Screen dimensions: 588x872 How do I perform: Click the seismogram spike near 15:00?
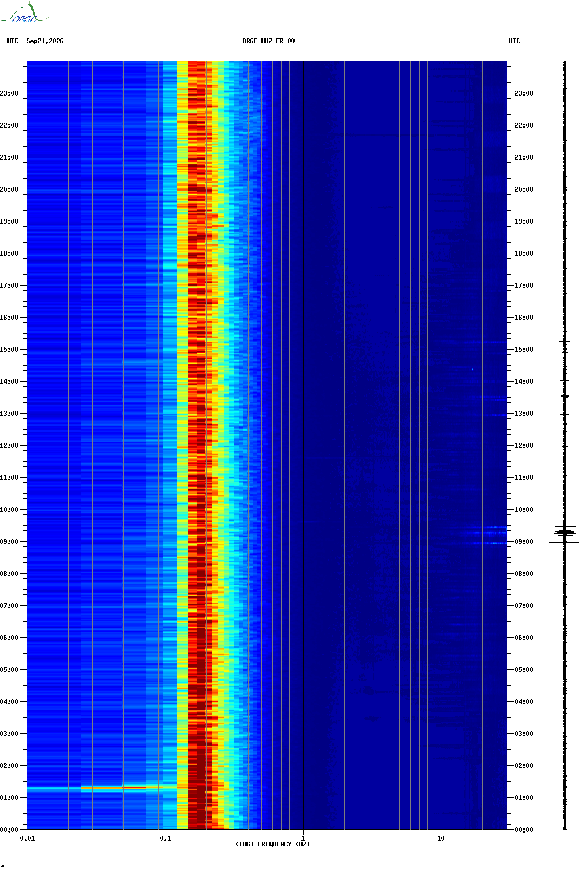(565, 341)
